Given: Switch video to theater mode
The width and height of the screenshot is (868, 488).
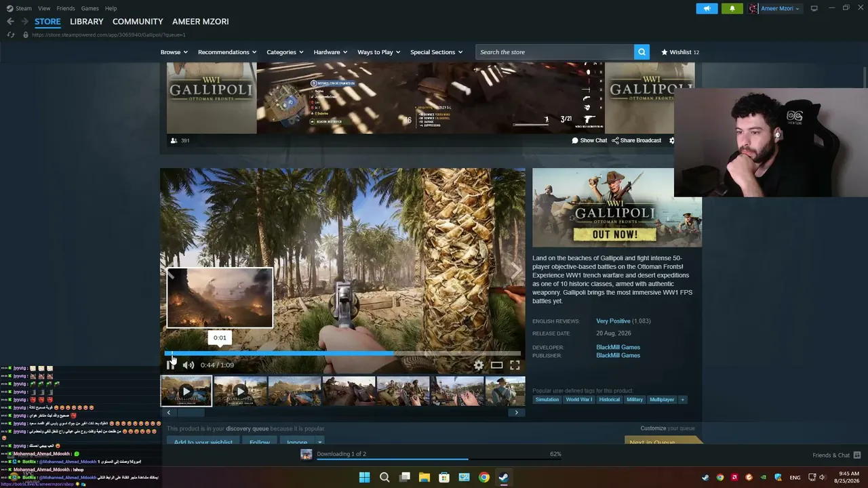Looking at the screenshot, I should point(497,365).
